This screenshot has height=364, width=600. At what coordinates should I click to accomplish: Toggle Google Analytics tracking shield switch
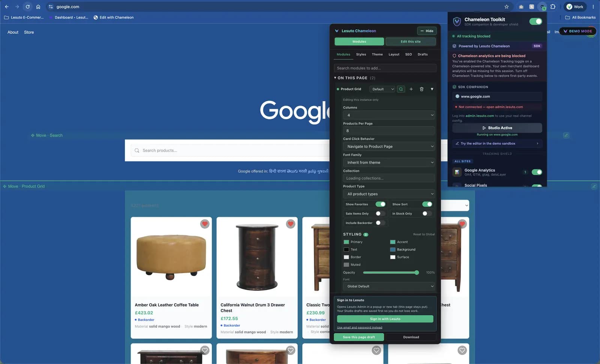537,172
